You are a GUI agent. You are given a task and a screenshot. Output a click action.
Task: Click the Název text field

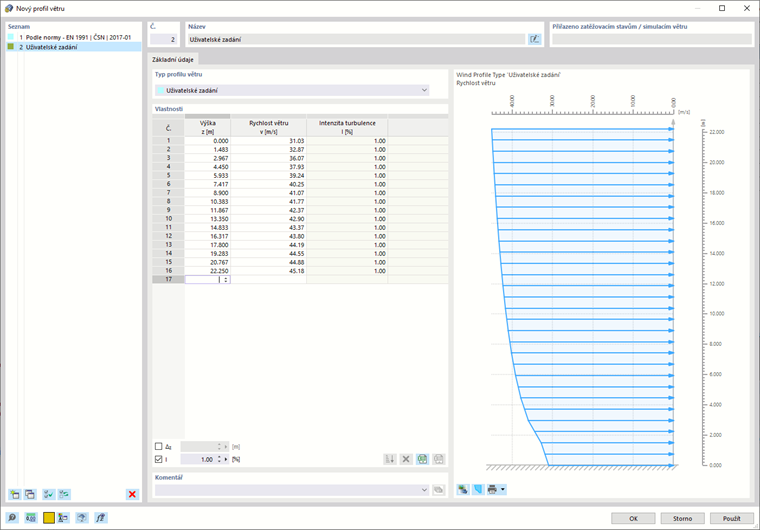[x=356, y=39]
